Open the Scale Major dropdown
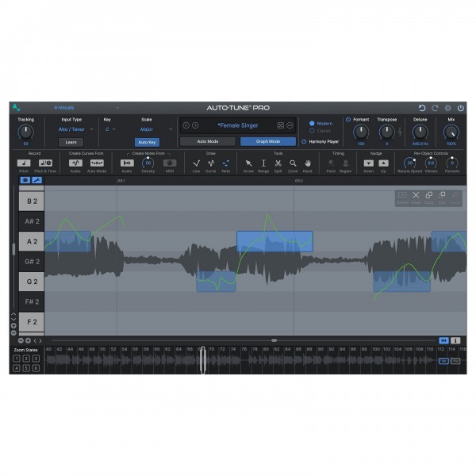 click(x=156, y=129)
